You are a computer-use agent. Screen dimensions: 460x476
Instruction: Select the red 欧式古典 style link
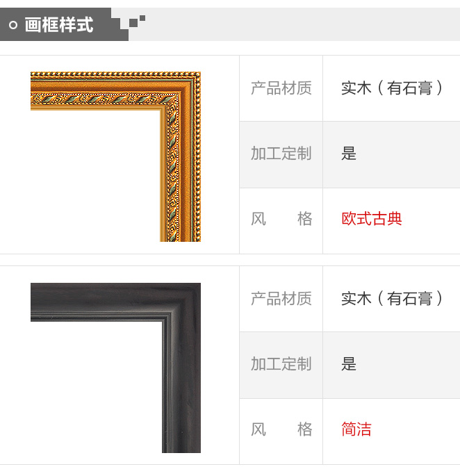[372, 219]
